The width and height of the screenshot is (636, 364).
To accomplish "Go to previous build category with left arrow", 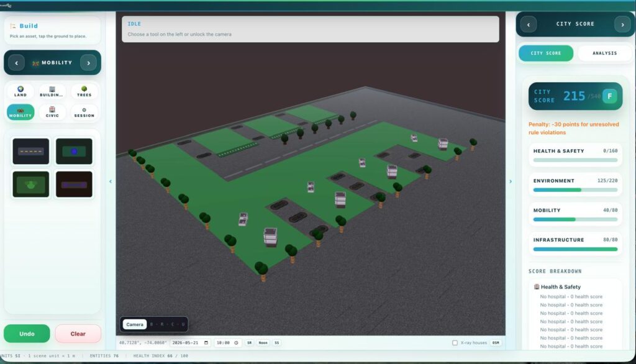I will tap(17, 63).
